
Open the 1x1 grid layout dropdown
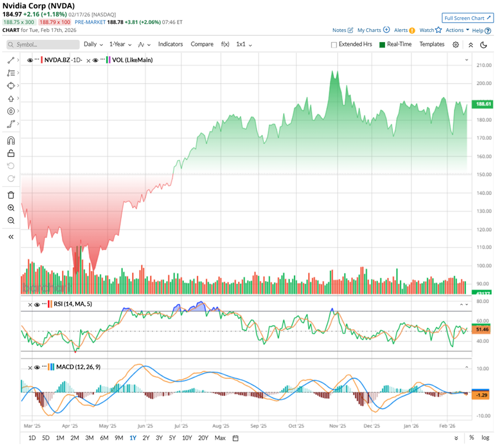point(244,45)
